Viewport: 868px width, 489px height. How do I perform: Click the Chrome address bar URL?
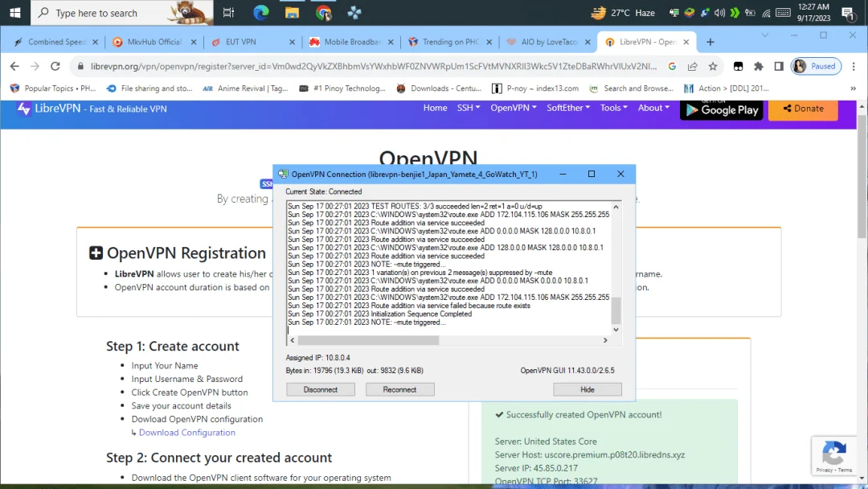(374, 66)
